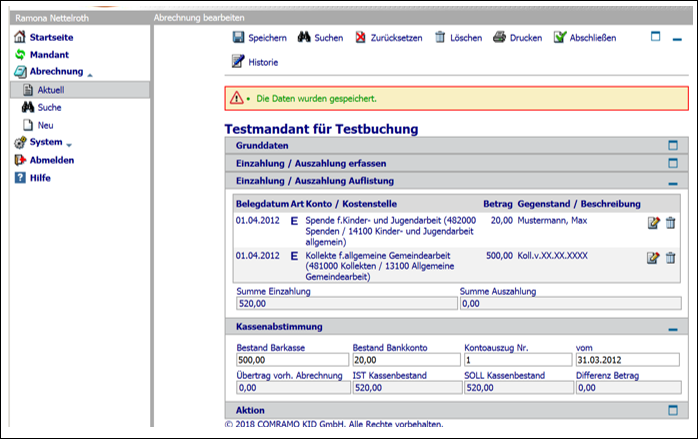Open Mandant in the sidebar
This screenshot has height=439, width=698.
point(49,55)
